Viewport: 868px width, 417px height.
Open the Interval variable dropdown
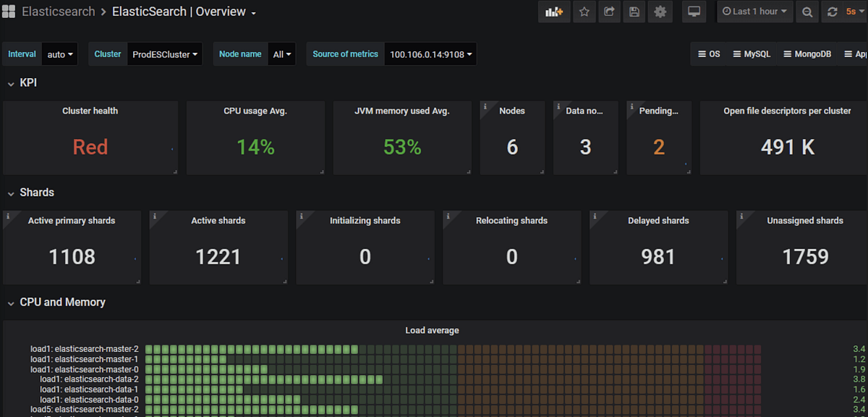pos(59,54)
